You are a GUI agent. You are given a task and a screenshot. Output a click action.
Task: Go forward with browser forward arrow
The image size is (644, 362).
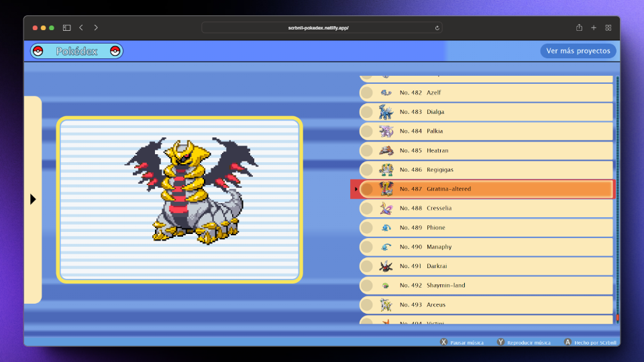[x=96, y=27]
